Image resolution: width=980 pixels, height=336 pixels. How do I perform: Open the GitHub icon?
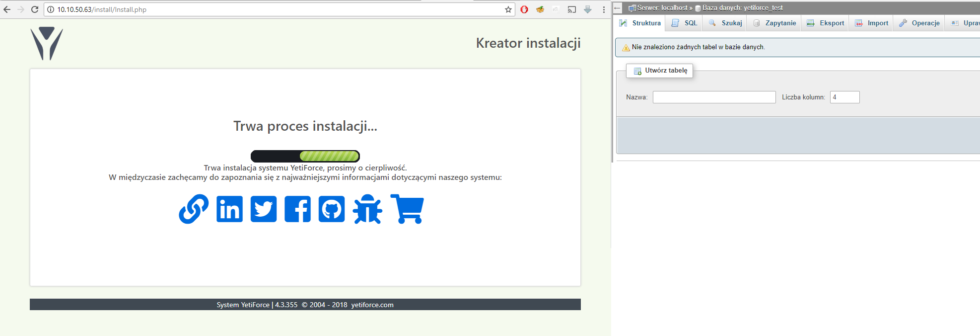[x=332, y=209]
